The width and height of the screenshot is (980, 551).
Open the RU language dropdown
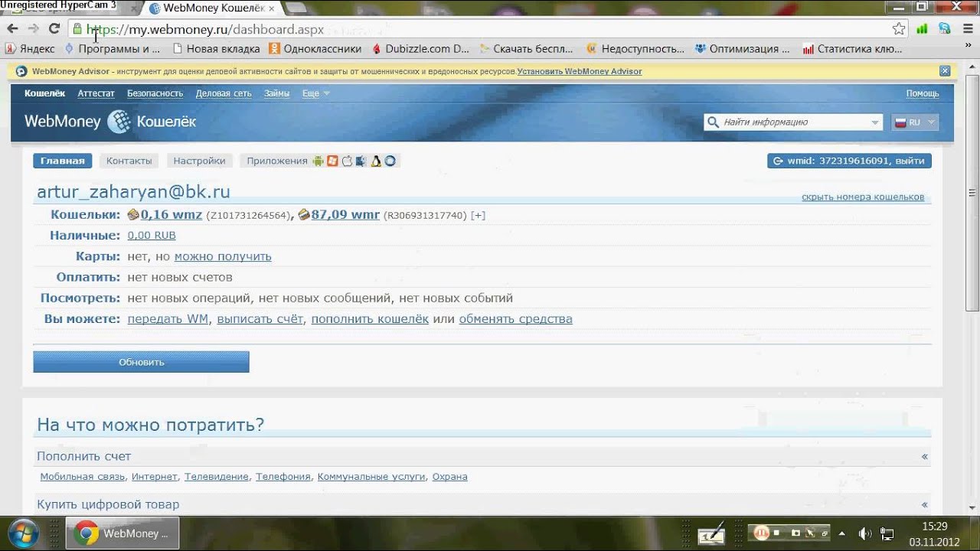point(915,122)
